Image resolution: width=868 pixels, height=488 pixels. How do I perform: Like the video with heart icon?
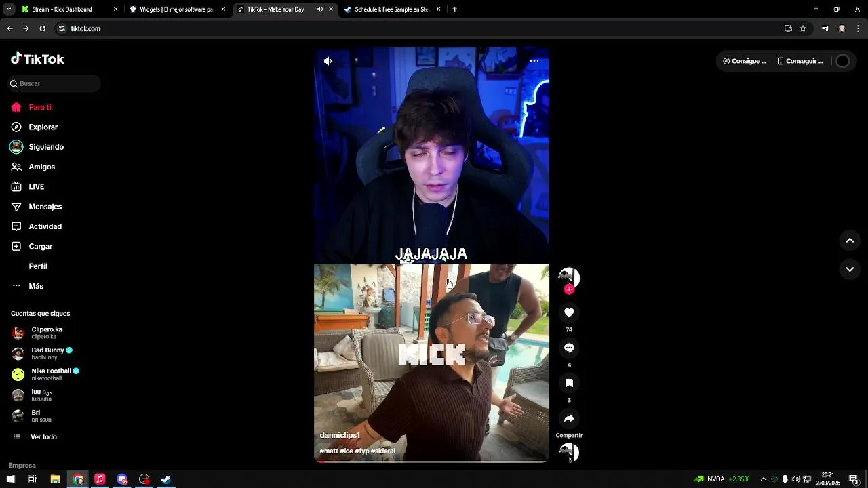569,312
